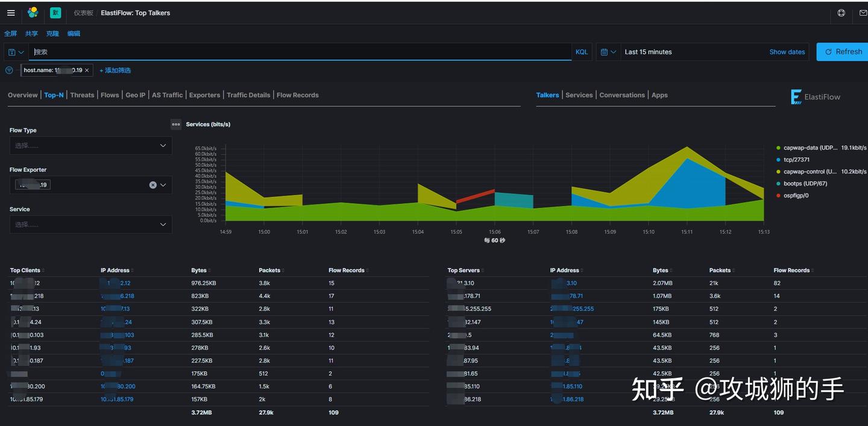Remove the host.name filter pill

87,70
